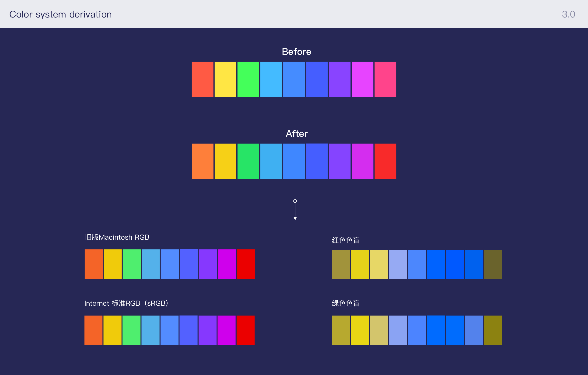The width and height of the screenshot is (588, 375).
Task: Select the 'After' heading
Action: pyautogui.click(x=296, y=133)
